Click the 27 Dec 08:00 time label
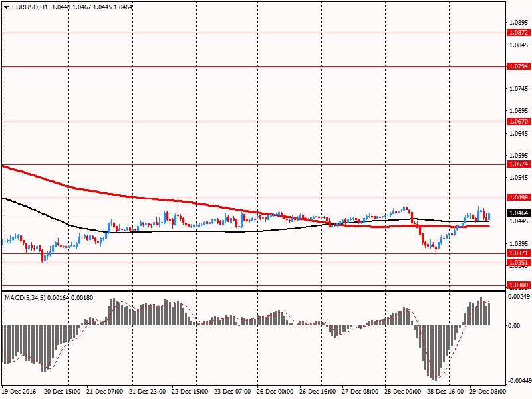This screenshot has height=399, width=532. tap(360, 392)
